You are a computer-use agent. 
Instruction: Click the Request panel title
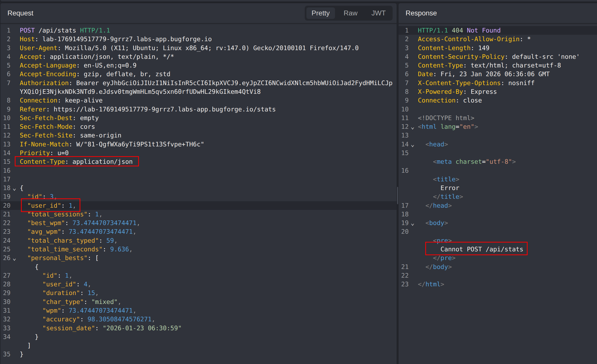pos(20,13)
